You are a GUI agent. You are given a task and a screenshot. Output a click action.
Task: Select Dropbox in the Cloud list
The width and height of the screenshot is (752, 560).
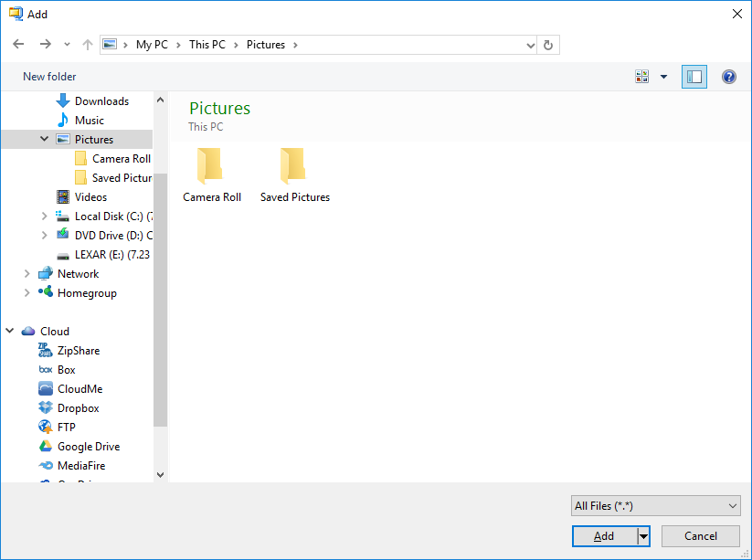[x=69, y=408]
